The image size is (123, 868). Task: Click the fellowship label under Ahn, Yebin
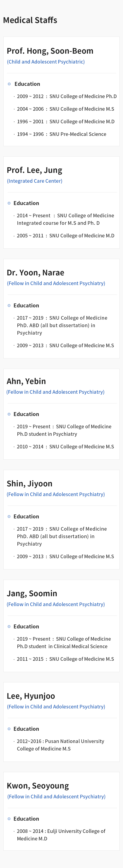click(x=55, y=392)
